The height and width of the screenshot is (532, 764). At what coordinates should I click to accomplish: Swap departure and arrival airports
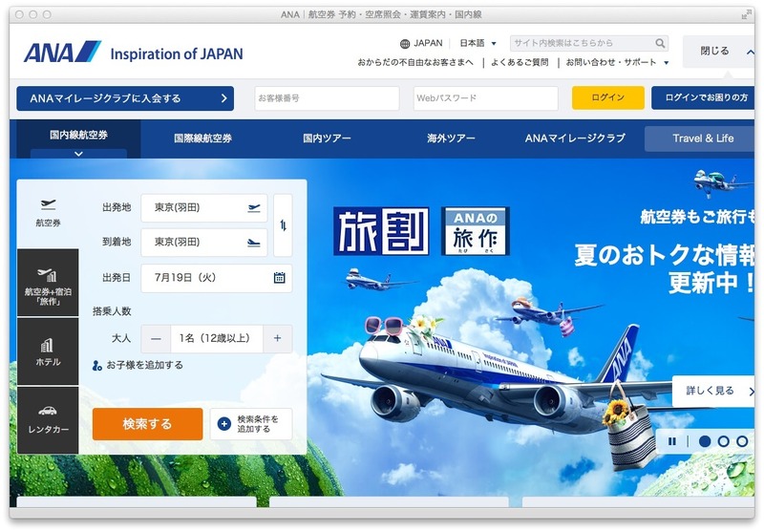click(x=282, y=225)
